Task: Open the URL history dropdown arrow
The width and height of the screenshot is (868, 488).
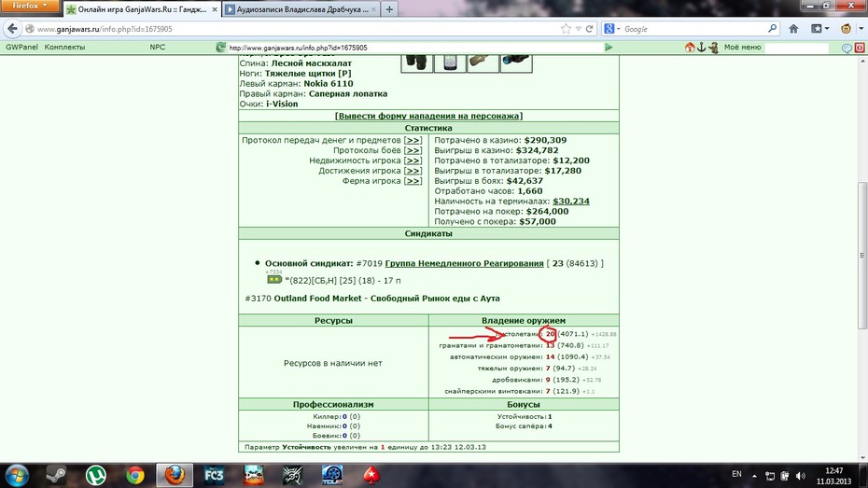Action: coord(578,29)
